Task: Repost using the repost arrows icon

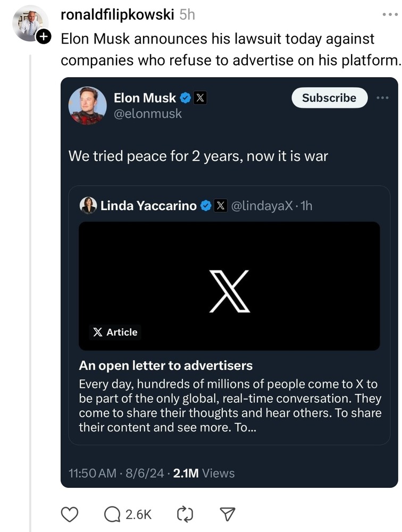Action: point(184,514)
